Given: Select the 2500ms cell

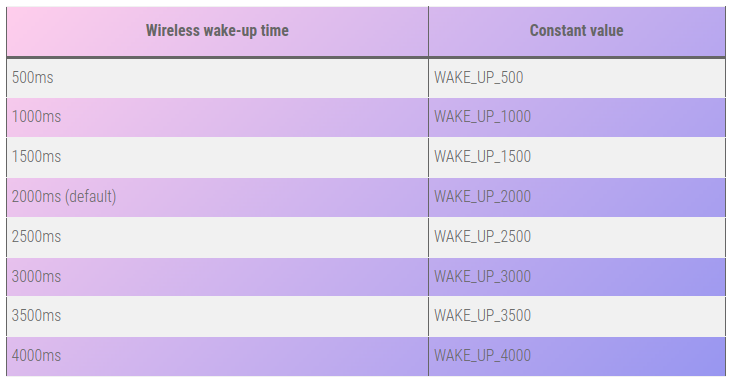Looking at the screenshot, I should coord(217,237).
